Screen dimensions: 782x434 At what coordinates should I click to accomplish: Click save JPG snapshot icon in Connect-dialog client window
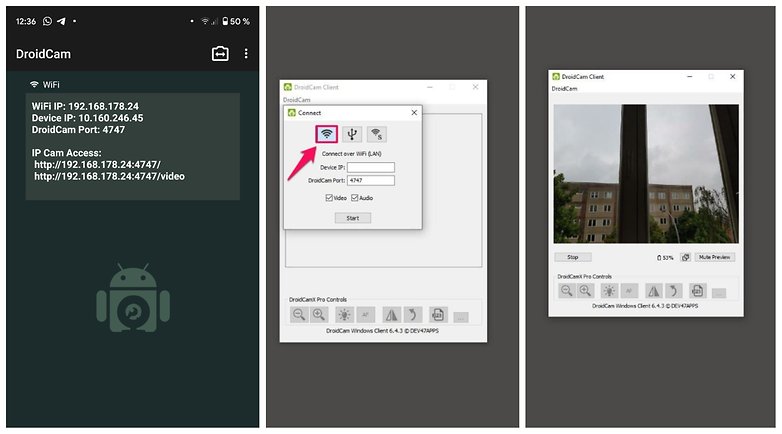438,315
